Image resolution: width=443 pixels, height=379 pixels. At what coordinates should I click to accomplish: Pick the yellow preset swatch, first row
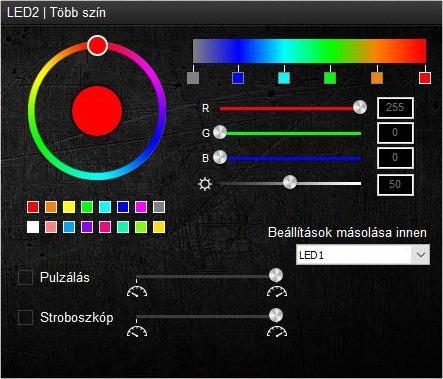pos(69,207)
